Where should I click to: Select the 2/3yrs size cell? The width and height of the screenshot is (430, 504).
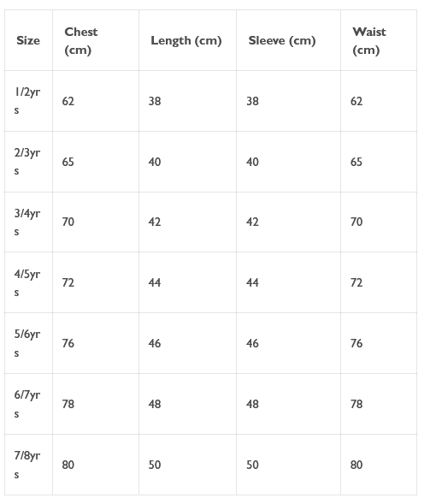27,162
